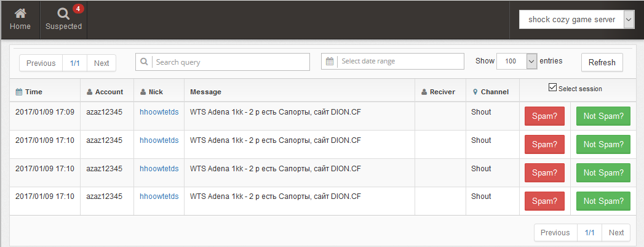Viewport: 644px width, 247px height.
Task: Click the Channel column map-pin icon
Action: 475,92
